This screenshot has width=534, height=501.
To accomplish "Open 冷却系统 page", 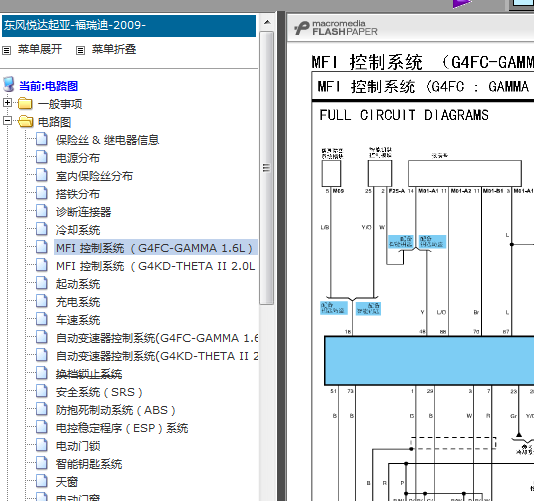I will tap(78, 230).
